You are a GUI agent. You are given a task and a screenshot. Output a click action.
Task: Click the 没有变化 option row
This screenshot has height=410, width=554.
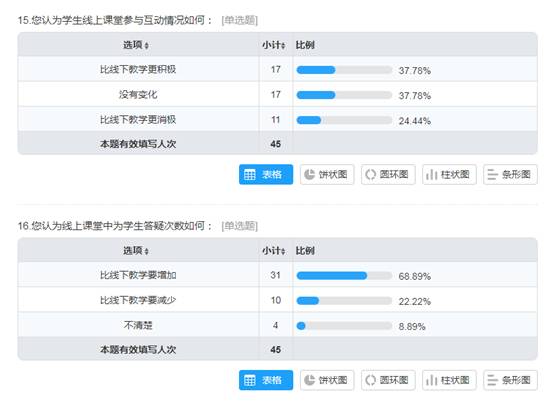click(x=277, y=94)
